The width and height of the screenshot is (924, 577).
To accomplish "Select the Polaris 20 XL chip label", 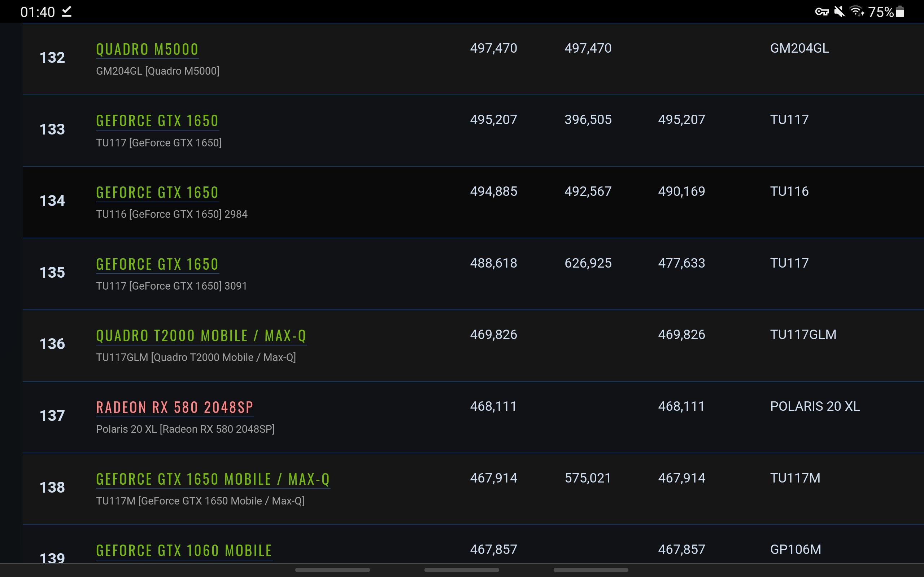I will (815, 406).
